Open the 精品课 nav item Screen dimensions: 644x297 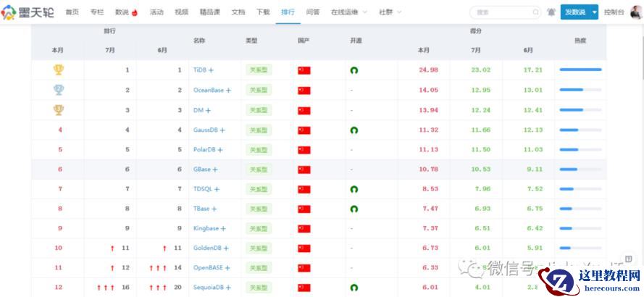[x=210, y=12]
